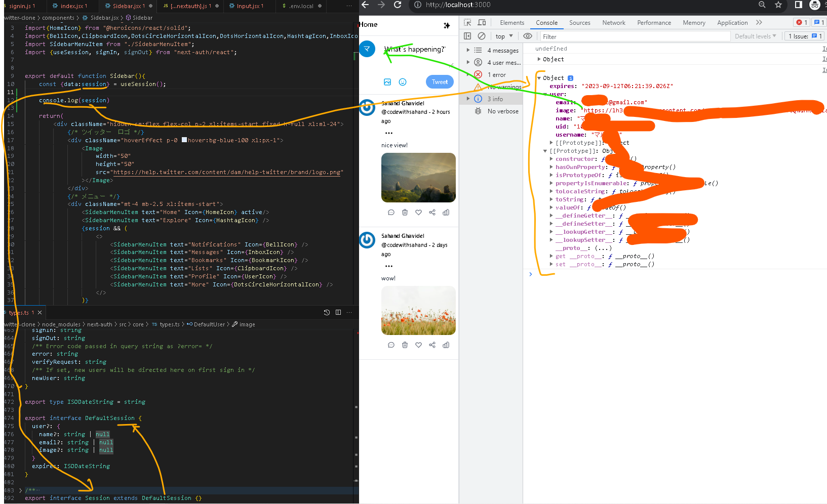The image size is (827, 504).
Task: Open the emoji picker icon in tweet box
Action: tap(403, 82)
